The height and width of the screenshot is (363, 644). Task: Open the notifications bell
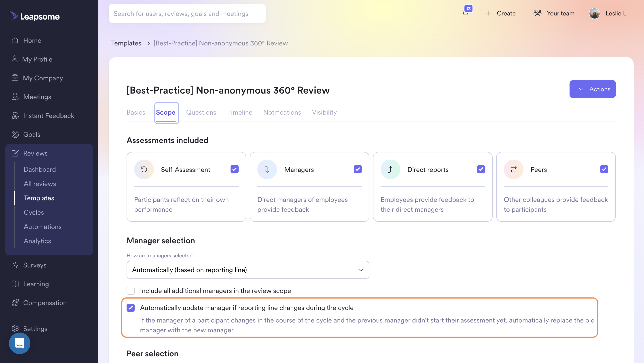pos(465,13)
